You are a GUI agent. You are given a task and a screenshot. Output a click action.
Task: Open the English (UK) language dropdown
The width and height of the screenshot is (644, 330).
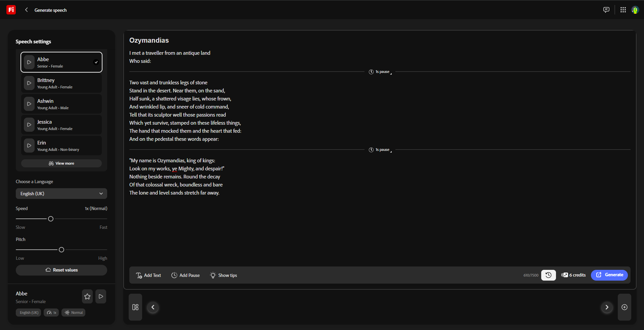61,194
